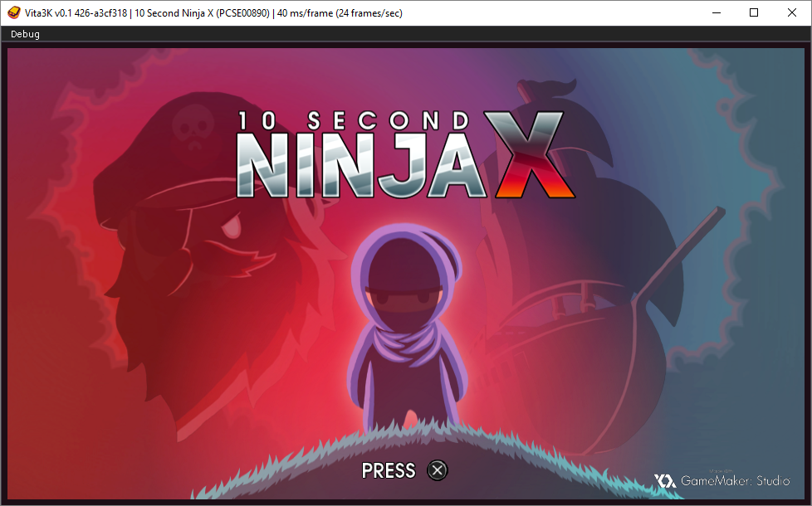Click the GameMaker Studio logo icon
Viewport: 812px width, 506px height.
[665, 481]
